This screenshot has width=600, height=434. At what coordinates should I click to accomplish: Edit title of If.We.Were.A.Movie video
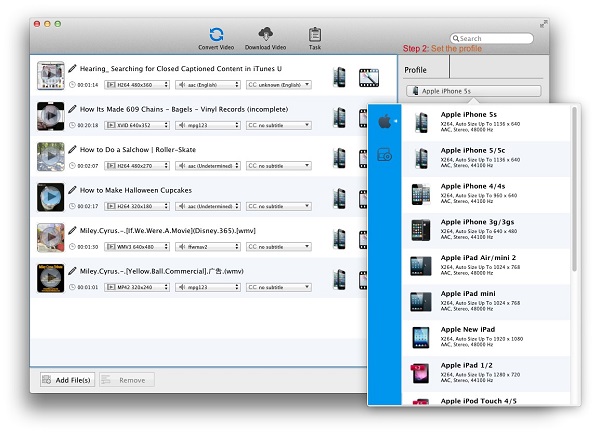click(x=72, y=230)
